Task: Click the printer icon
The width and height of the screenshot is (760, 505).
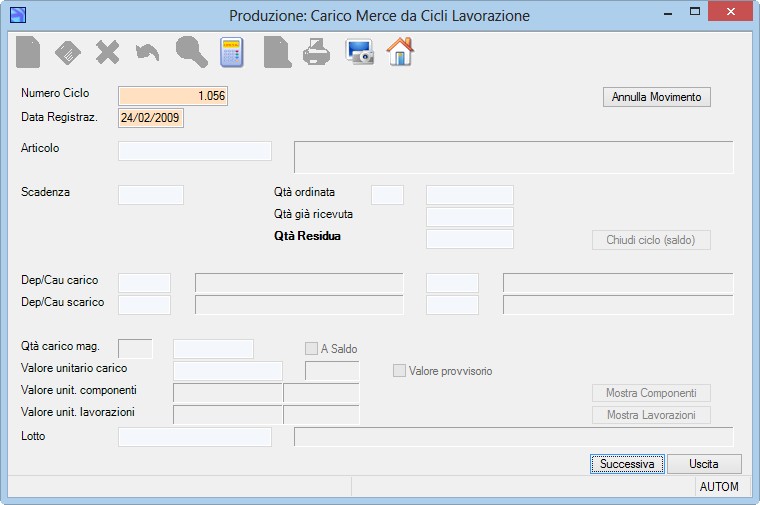Action: point(317,52)
